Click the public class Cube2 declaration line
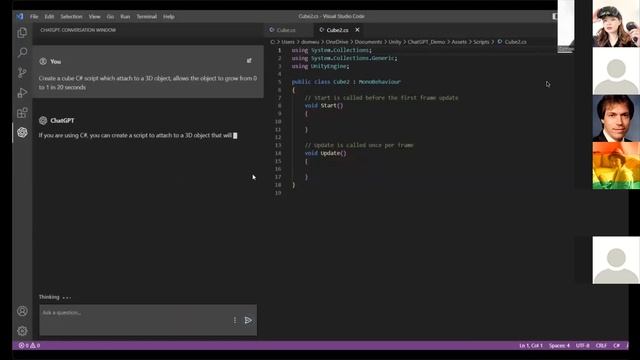640x360 pixels. (346, 82)
